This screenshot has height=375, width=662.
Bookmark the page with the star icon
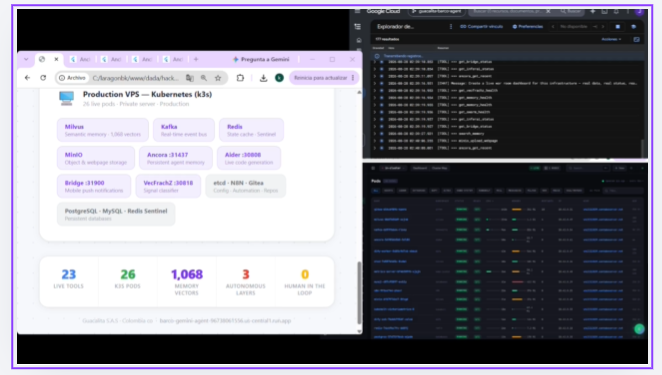point(218,78)
